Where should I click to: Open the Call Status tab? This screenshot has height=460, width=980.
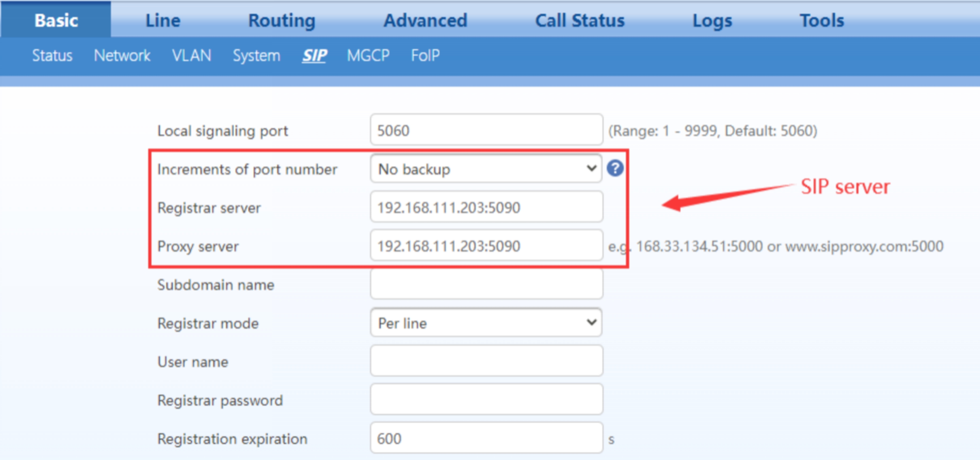pyautogui.click(x=579, y=20)
